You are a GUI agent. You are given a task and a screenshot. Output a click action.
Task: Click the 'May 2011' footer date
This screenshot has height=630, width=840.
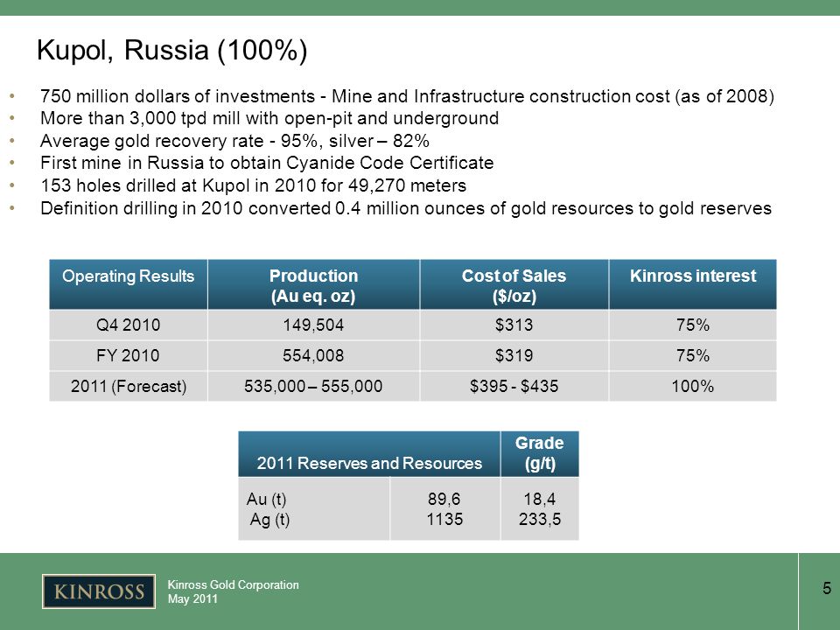click(x=192, y=598)
